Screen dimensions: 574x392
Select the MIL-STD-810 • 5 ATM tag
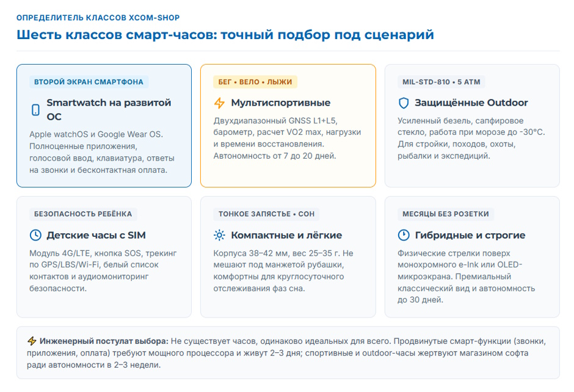click(441, 82)
